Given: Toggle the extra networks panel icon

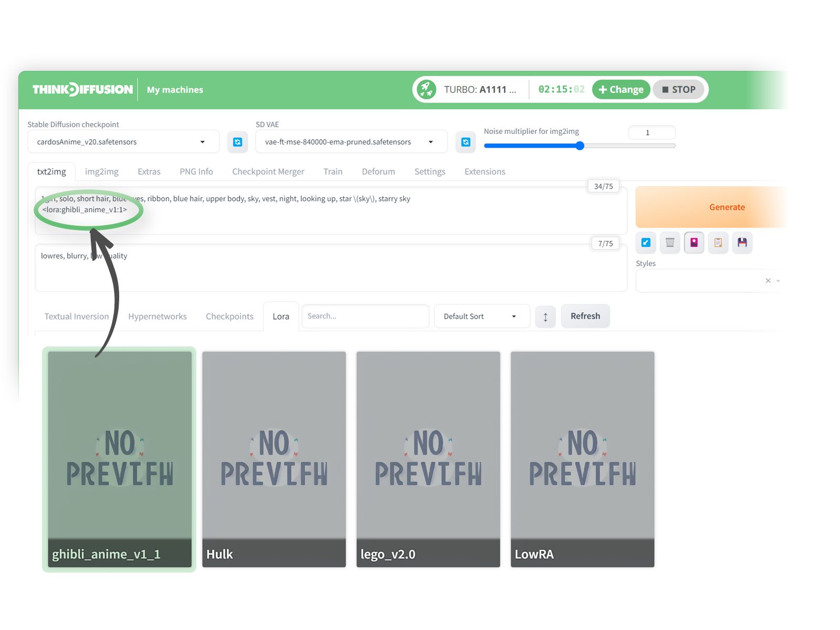Looking at the screenshot, I should coord(694,243).
